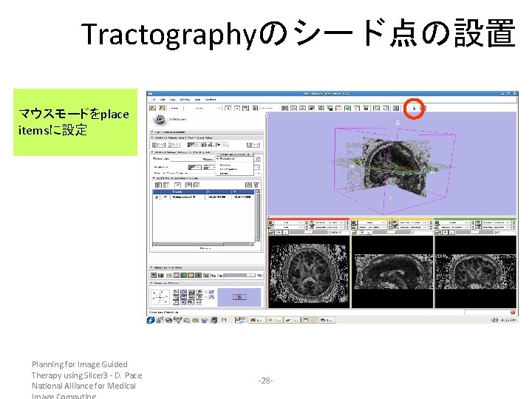
Task: Collapse the Create & Modify Fiducial Lists section
Action: click(207, 137)
